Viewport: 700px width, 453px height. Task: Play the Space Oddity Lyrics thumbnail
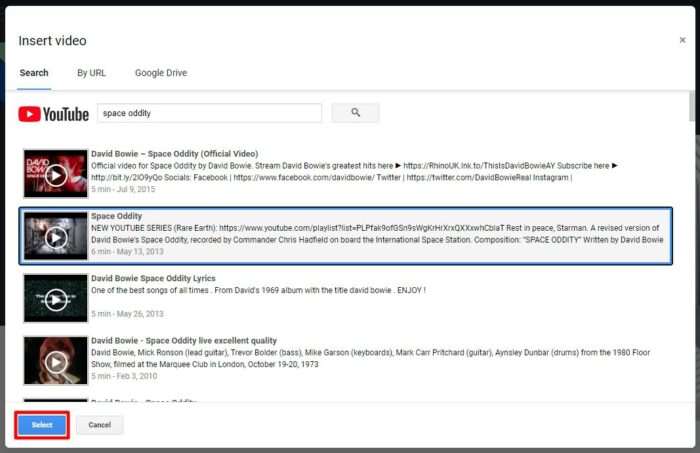click(x=56, y=298)
